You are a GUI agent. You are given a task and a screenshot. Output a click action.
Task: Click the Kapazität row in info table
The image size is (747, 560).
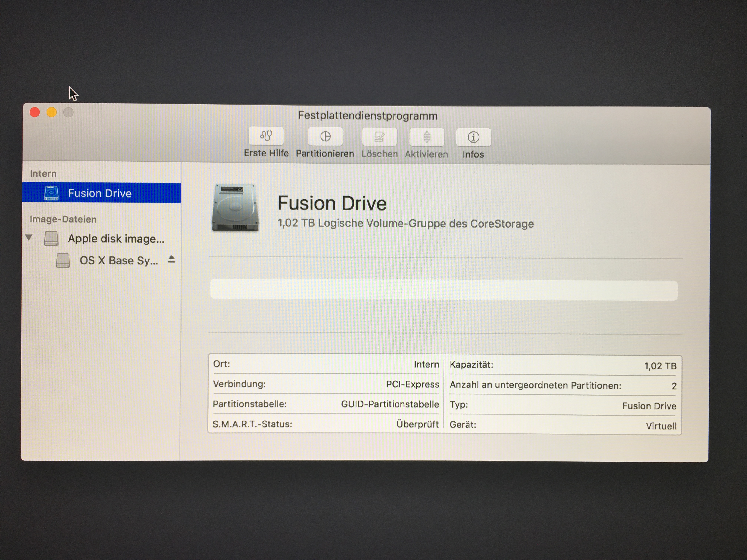click(x=563, y=365)
